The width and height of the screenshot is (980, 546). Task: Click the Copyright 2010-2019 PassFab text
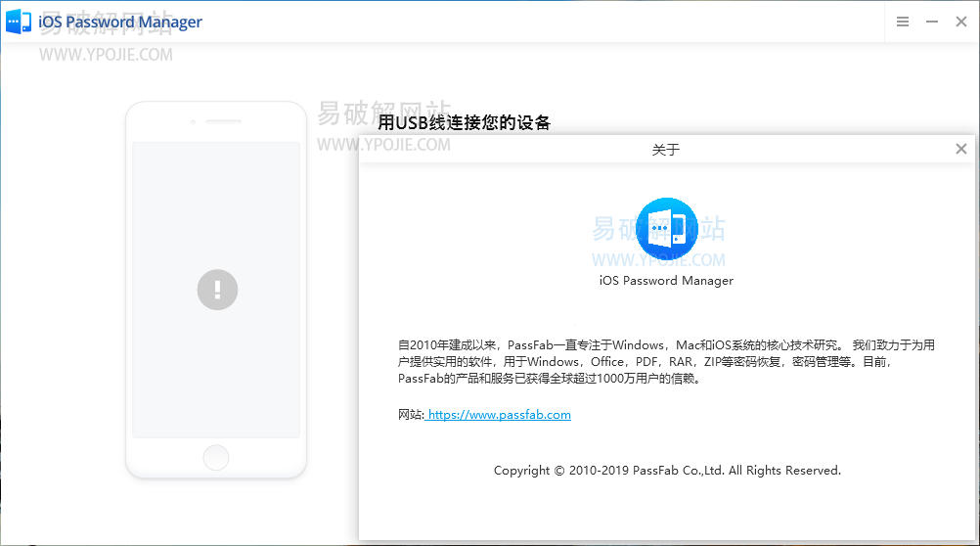667,471
